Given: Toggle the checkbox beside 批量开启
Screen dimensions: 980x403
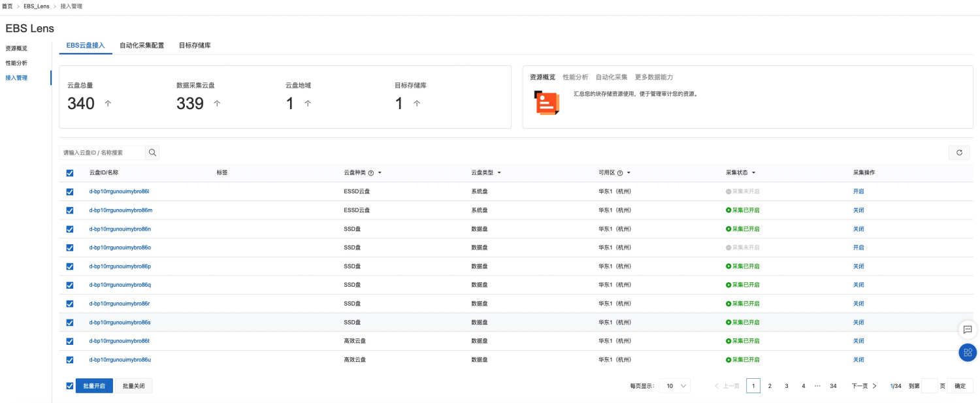Looking at the screenshot, I should coord(70,386).
